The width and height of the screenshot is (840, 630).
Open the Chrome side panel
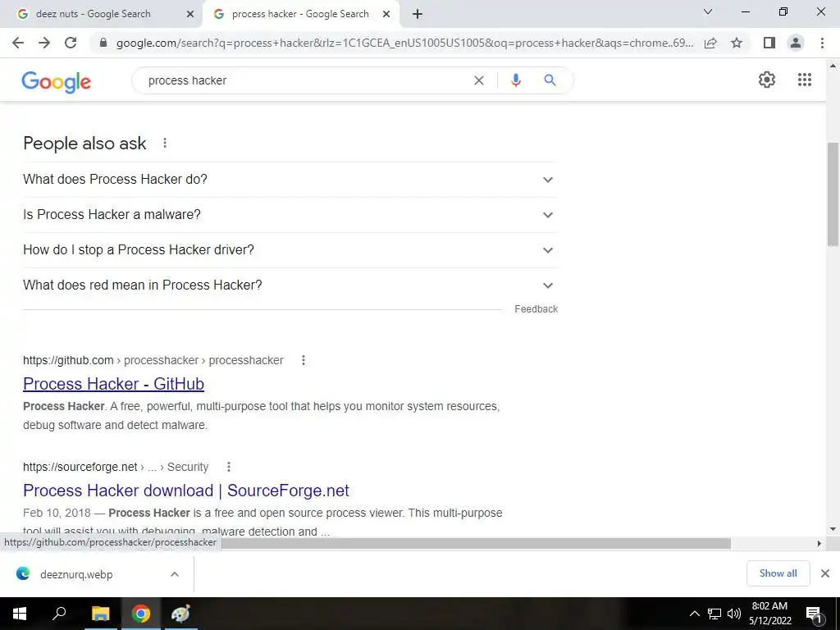[769, 43]
